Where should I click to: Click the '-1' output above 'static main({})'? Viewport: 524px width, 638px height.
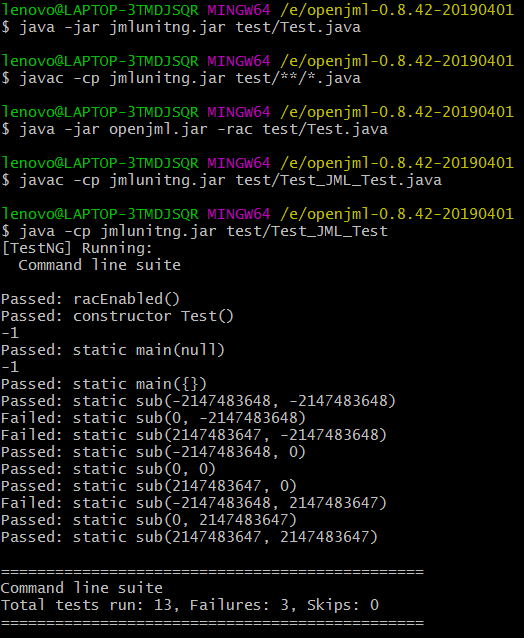tap(10, 367)
